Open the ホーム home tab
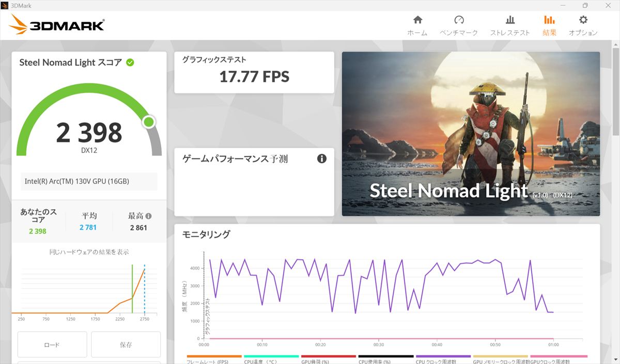Viewport: 620px width, 364px height. 417,25
